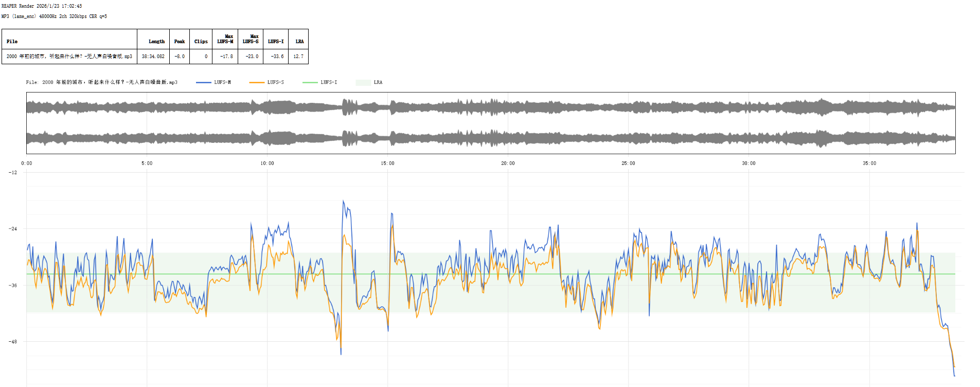Click the File column header in the table
This screenshot has height=387, width=980.
(x=12, y=42)
